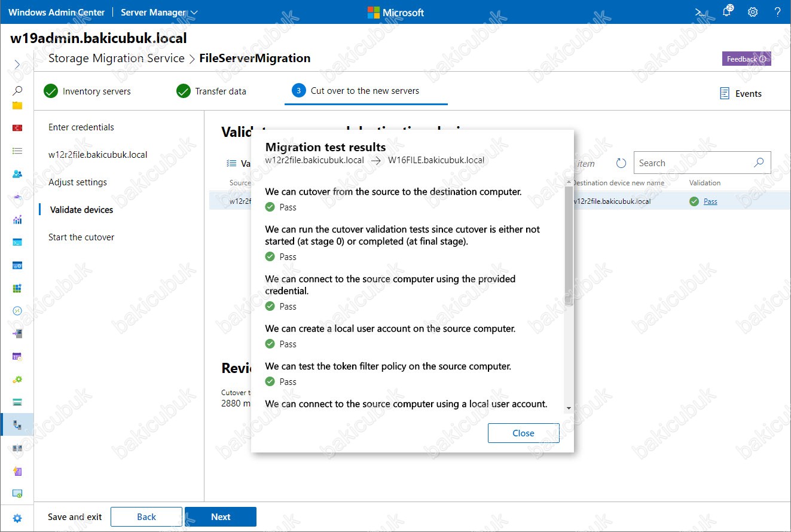Image resolution: width=791 pixels, height=532 pixels.
Task: Click 'We can test the token filter policy' text
Action: click(x=388, y=366)
